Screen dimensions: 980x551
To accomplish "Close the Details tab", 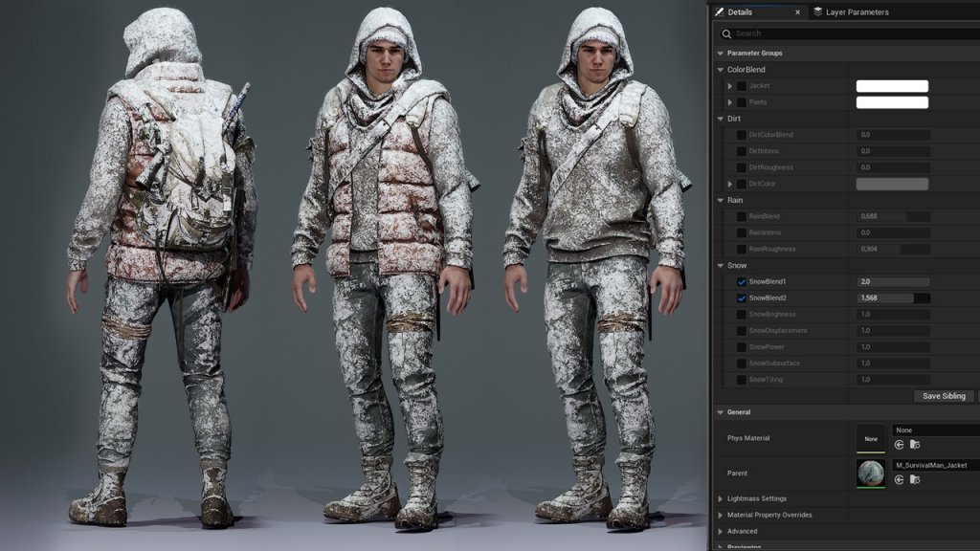I will (797, 11).
